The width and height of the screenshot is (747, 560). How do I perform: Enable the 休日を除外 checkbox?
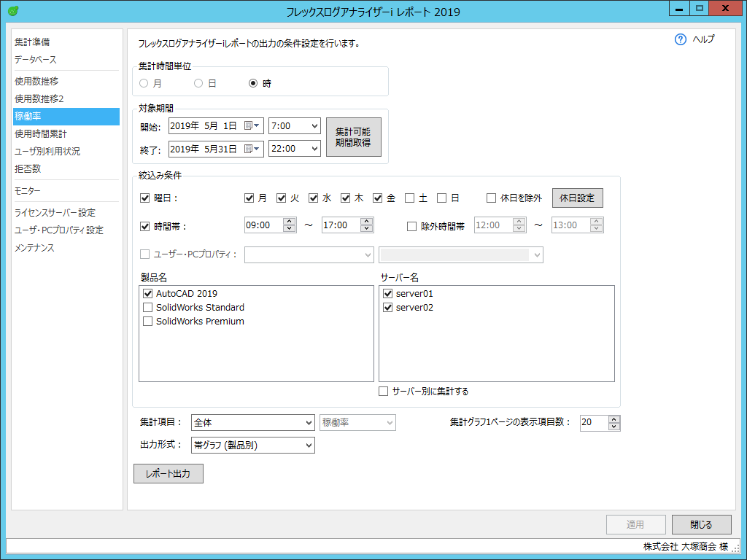[491, 198]
